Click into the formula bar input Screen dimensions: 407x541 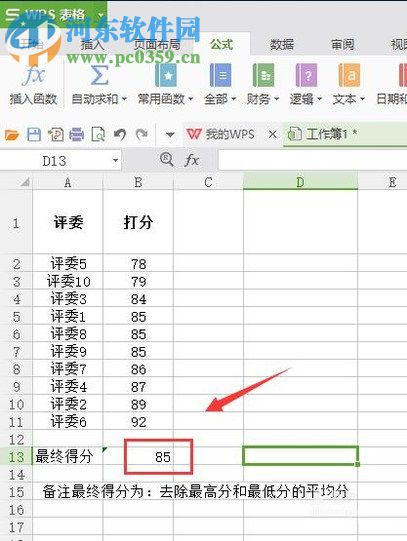(312, 160)
